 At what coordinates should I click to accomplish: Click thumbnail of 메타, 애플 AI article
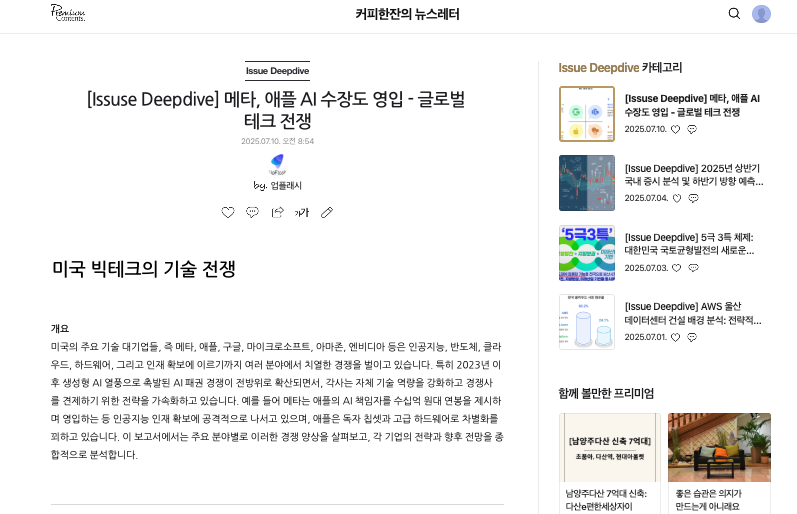(587, 114)
